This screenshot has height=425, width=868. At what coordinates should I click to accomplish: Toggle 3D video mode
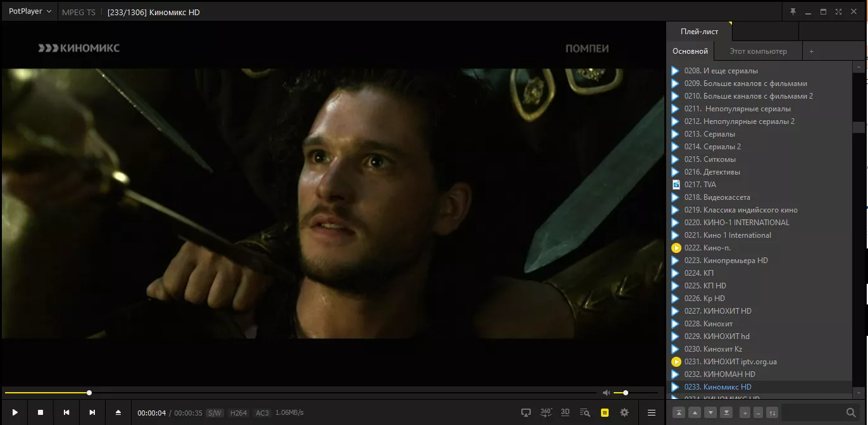click(x=566, y=412)
